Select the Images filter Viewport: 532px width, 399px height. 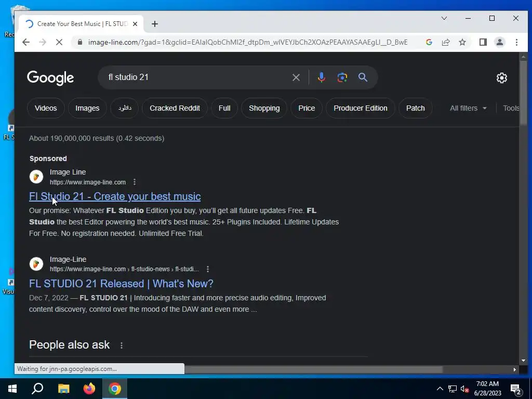point(87,108)
